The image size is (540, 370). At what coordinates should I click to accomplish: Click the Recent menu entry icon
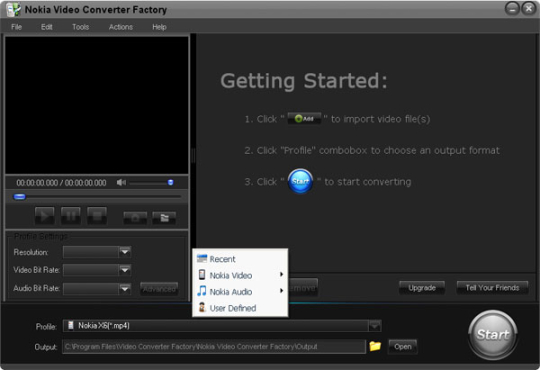tap(202, 258)
